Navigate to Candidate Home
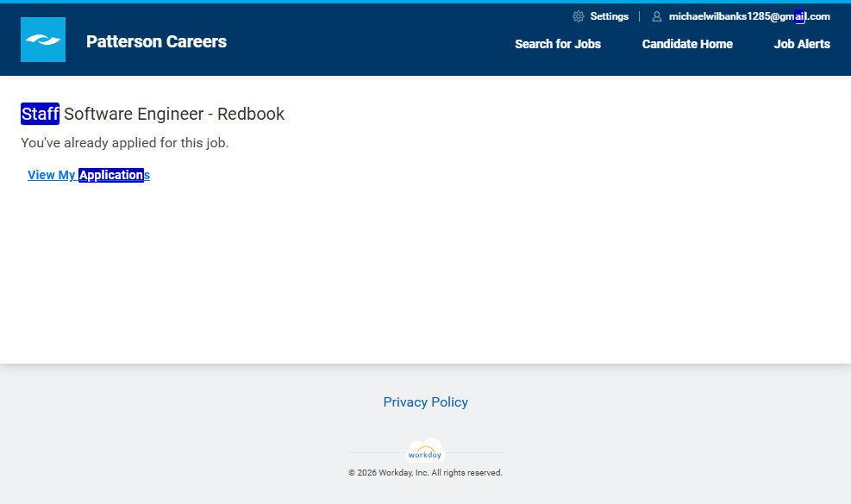Screen dimensions: 851x504 (687, 44)
